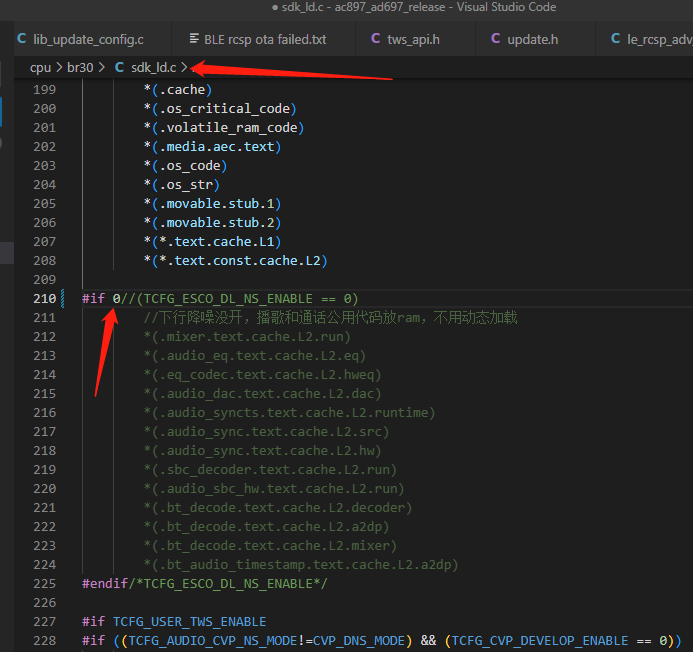This screenshot has height=652, width=693.
Task: Open the cpu breadcrumb segment
Action: (40, 68)
